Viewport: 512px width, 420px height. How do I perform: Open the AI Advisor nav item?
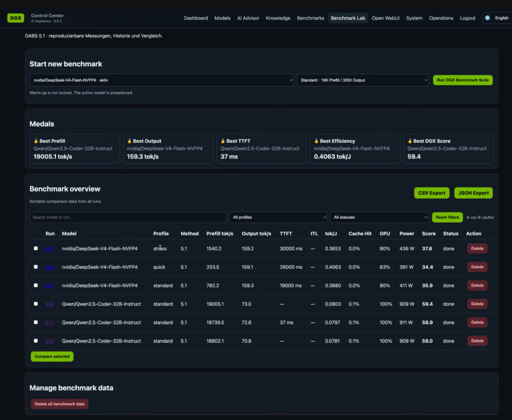[248, 18]
